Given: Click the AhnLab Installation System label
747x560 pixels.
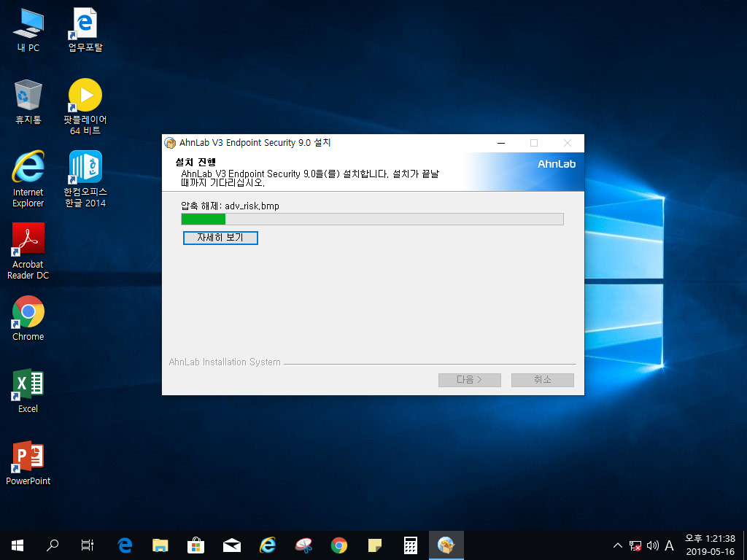Looking at the screenshot, I should coord(225,362).
